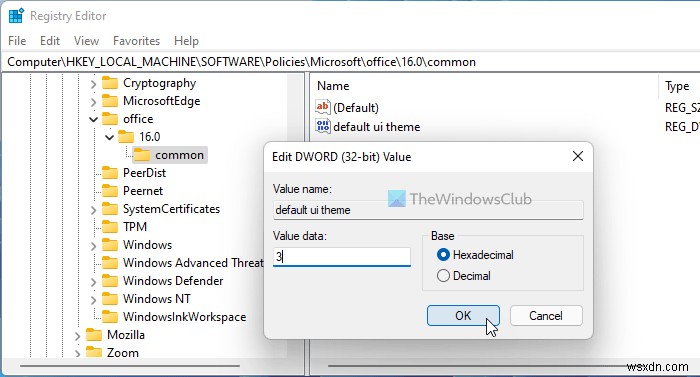This screenshot has height=377, width=700.
Task: Confirm the DWORD edit with OK
Action: click(463, 316)
